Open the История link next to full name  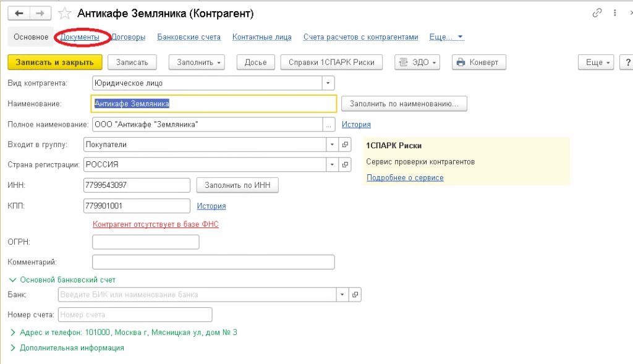(356, 125)
